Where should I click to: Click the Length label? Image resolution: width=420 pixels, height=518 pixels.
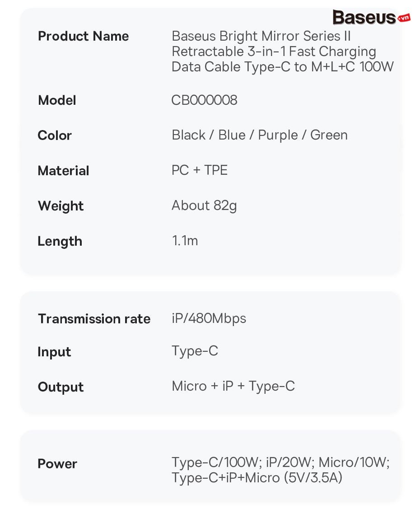click(x=60, y=242)
